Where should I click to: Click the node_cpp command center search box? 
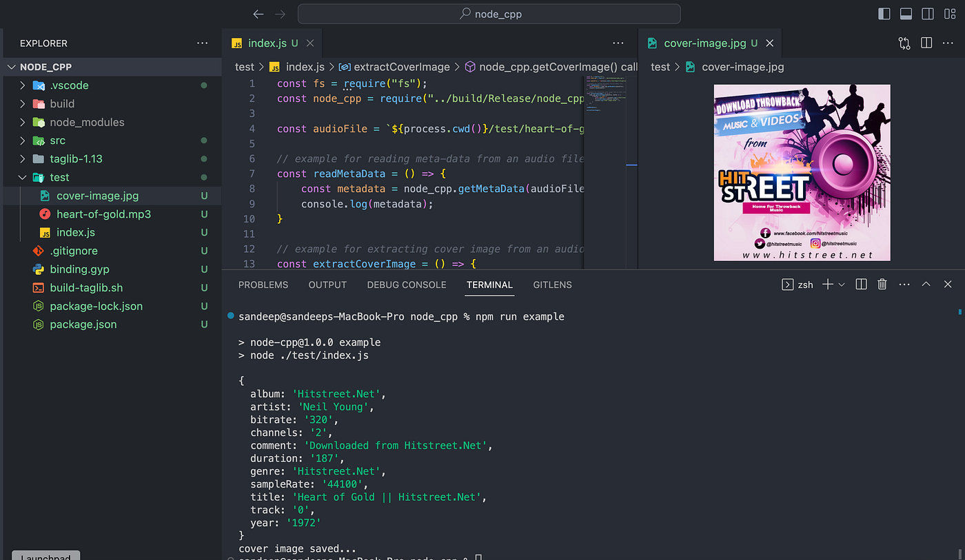(x=489, y=14)
